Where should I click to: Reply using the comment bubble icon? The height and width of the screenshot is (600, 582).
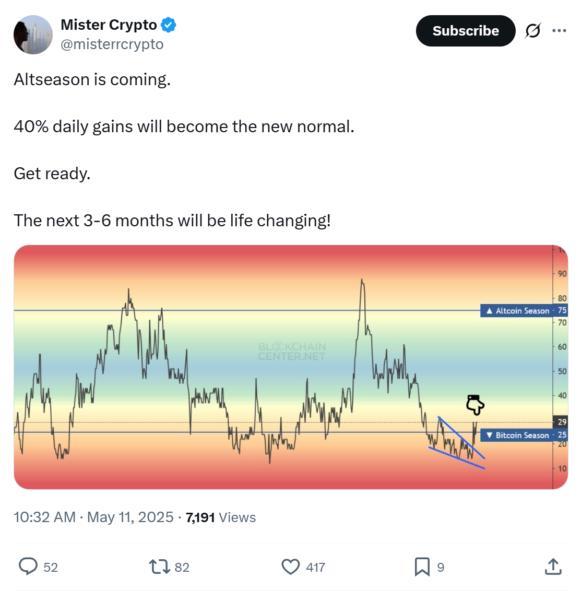tap(28, 566)
